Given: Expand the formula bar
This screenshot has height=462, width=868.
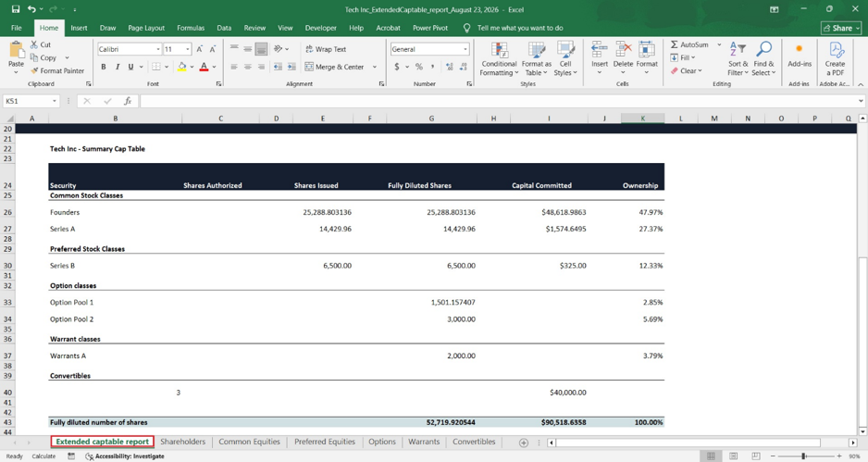Looking at the screenshot, I should point(861,101).
